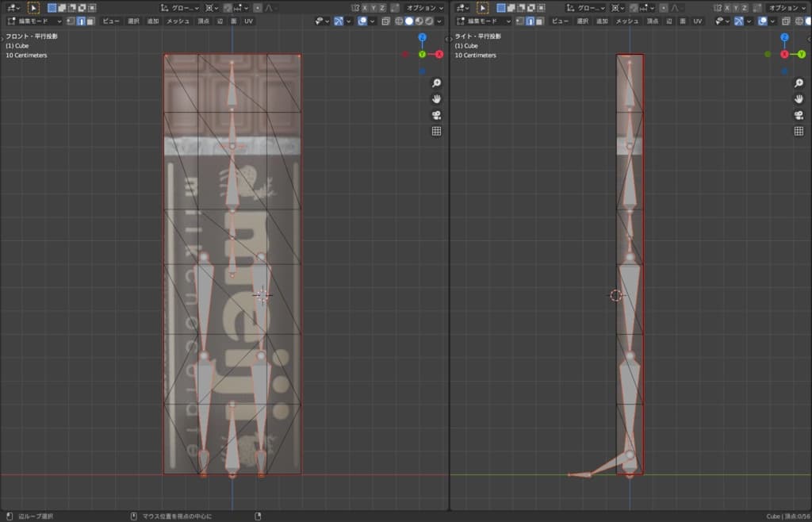Click the 選択 menu button in the left viewport
The width and height of the screenshot is (812, 522).
click(133, 21)
